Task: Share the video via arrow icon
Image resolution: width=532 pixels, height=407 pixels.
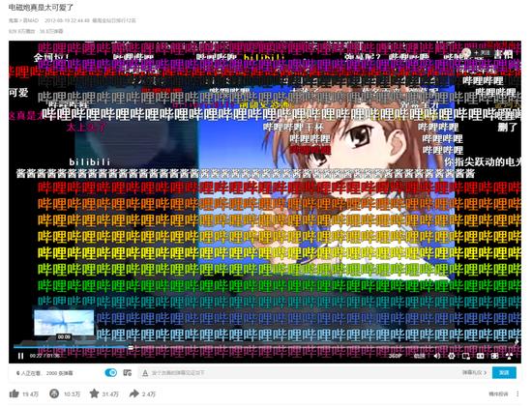Action: (134, 393)
